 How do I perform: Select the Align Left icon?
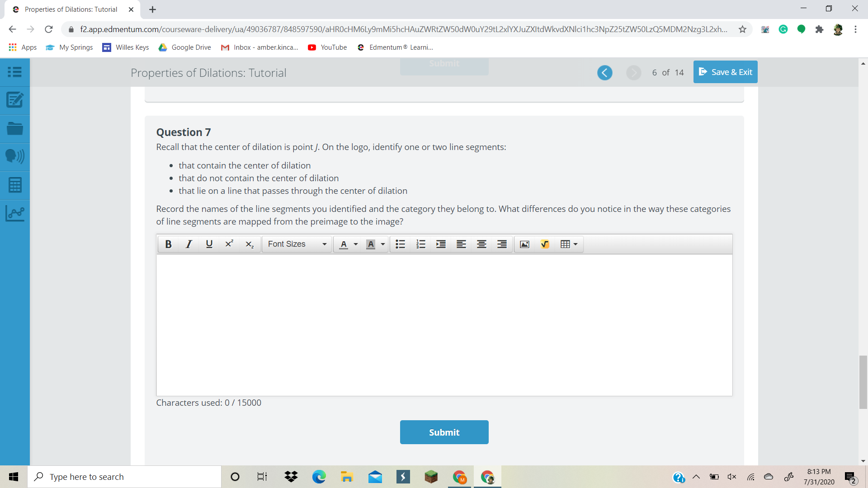click(461, 244)
